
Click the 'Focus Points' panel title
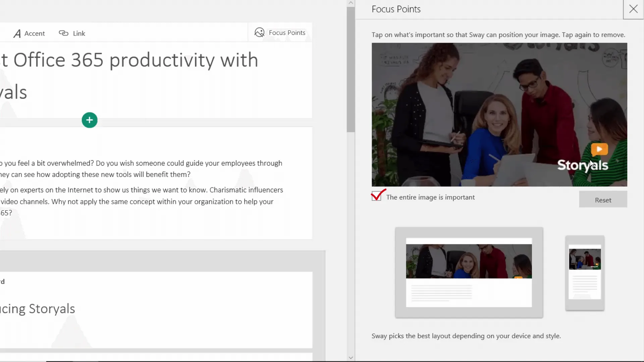pos(396,9)
